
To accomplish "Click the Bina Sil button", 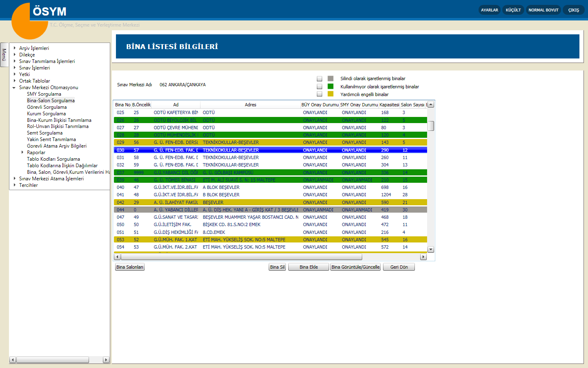I will [x=277, y=267].
